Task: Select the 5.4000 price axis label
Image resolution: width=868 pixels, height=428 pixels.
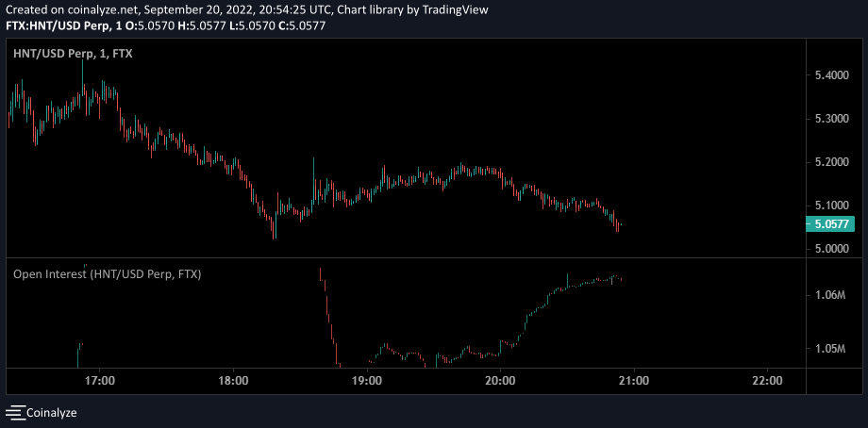Action: 831,74
